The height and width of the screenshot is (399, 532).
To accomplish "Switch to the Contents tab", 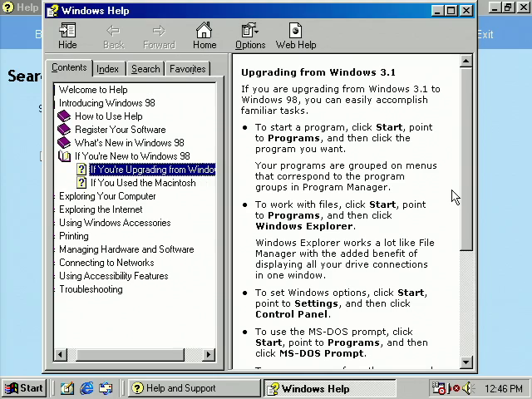I will (x=69, y=67).
